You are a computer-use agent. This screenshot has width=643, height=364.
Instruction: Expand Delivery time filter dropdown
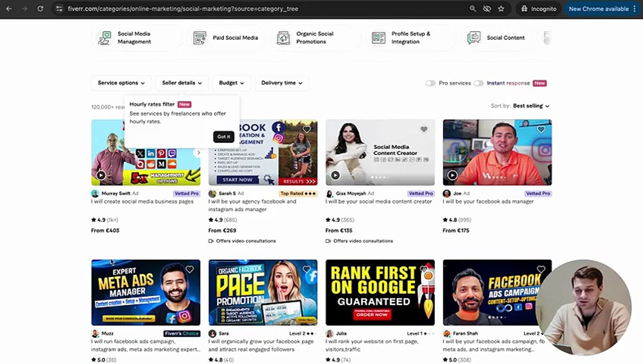(x=282, y=83)
